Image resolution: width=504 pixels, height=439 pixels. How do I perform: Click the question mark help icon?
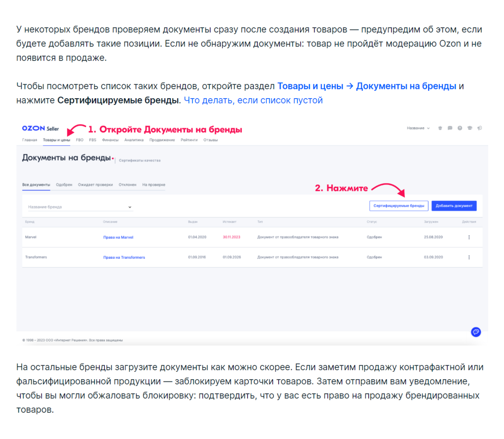460,128
